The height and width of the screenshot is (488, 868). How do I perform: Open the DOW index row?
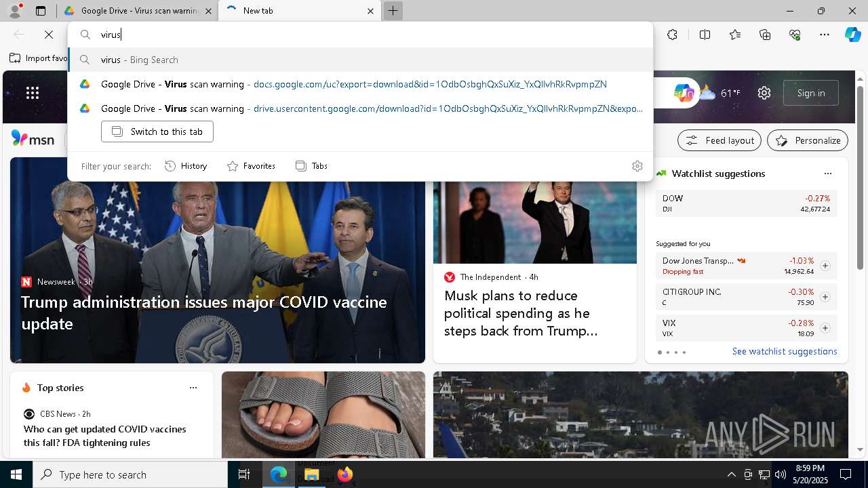(747, 203)
